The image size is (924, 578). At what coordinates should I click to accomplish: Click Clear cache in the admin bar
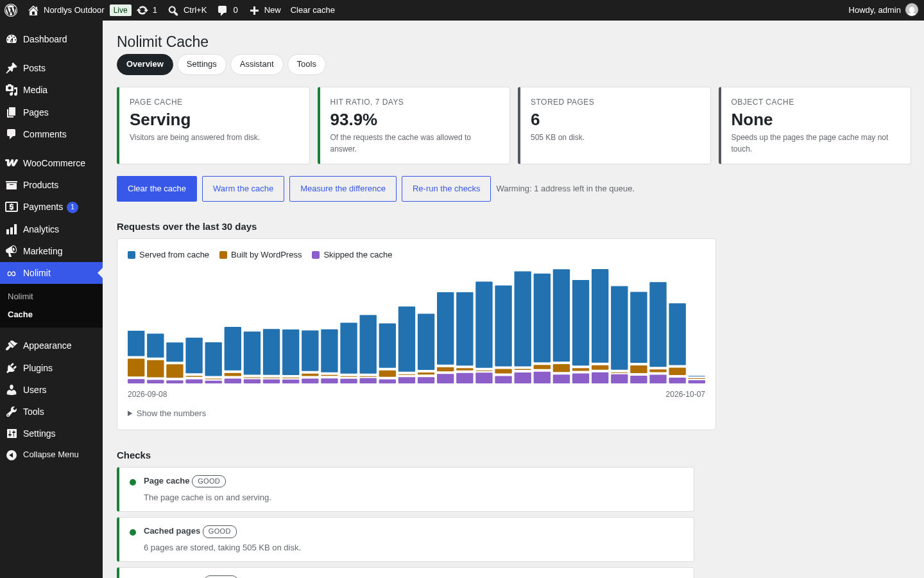click(312, 10)
